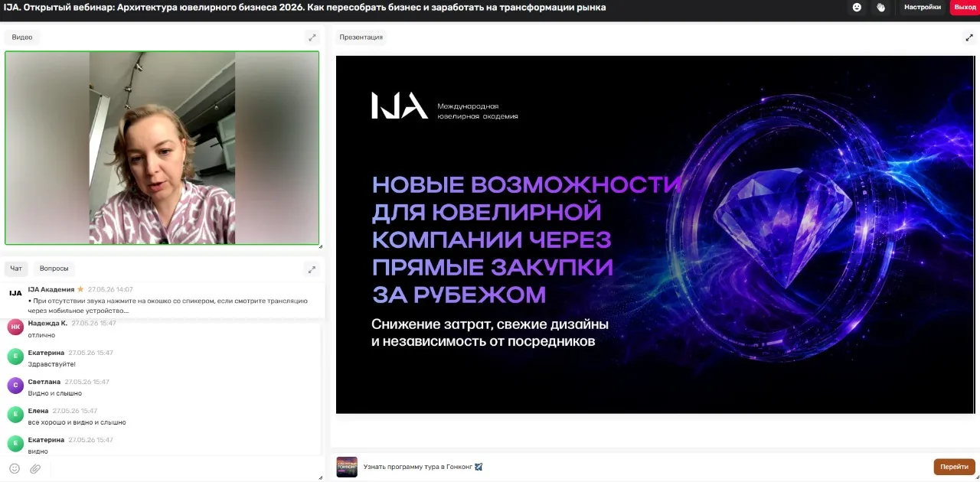The height and width of the screenshot is (482, 980).
Task: Click message 'Здравствуйте!'
Action: (x=52, y=364)
